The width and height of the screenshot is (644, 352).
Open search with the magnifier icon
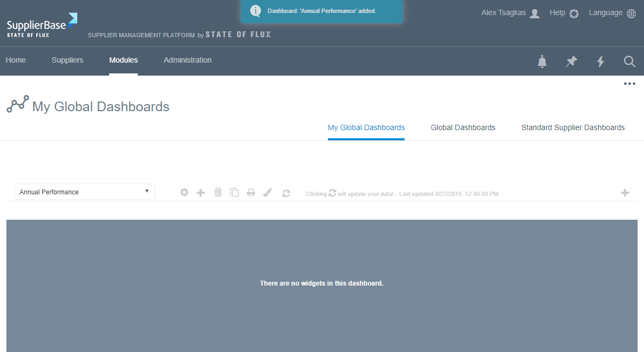coord(629,62)
